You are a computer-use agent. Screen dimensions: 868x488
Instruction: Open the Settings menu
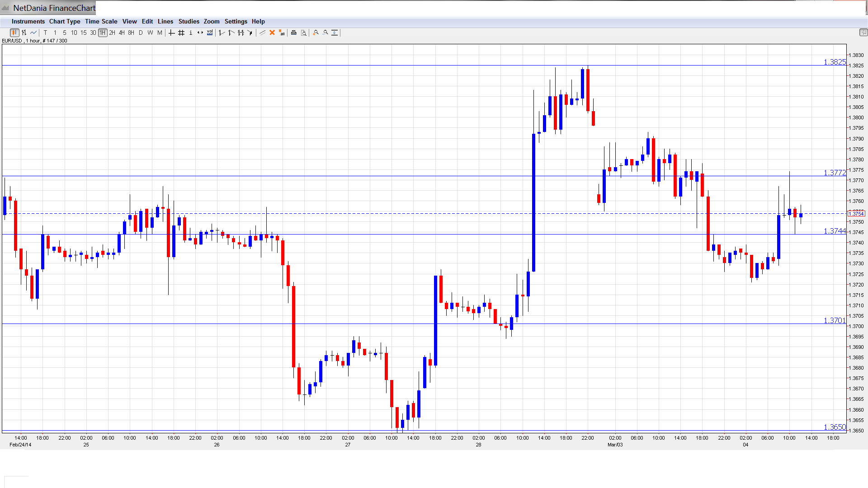tap(236, 21)
